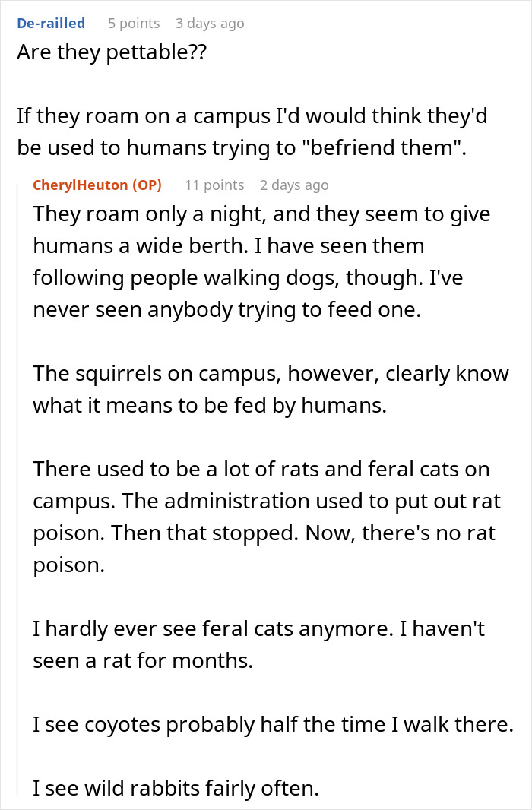This screenshot has width=532, height=810.
Task: Click the "I see wild rabbits fairly often" line
Action: 176,788
